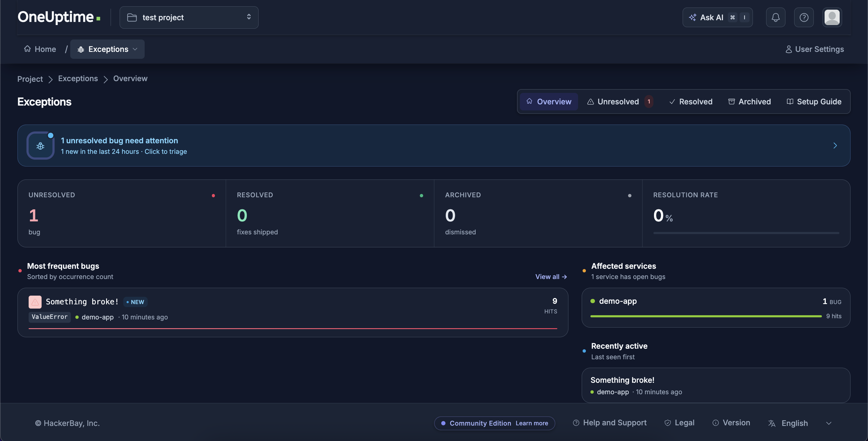This screenshot has height=441, width=868.
Task: Open the Version footer link
Action: click(x=731, y=423)
